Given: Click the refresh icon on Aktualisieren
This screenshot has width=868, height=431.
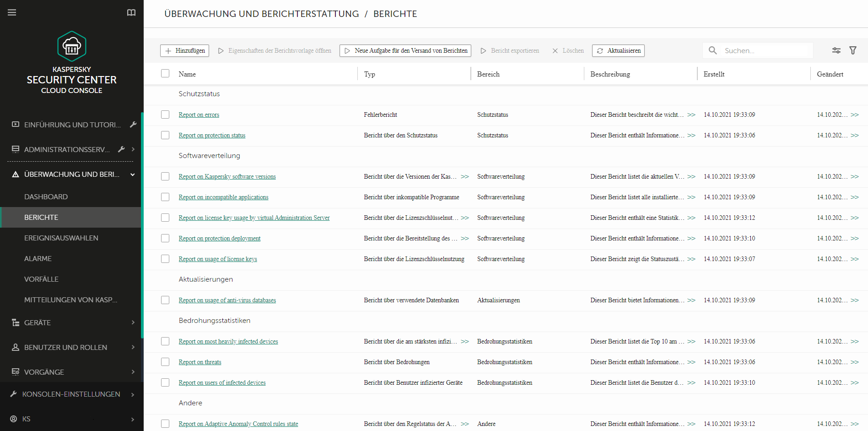Looking at the screenshot, I should click(x=600, y=50).
